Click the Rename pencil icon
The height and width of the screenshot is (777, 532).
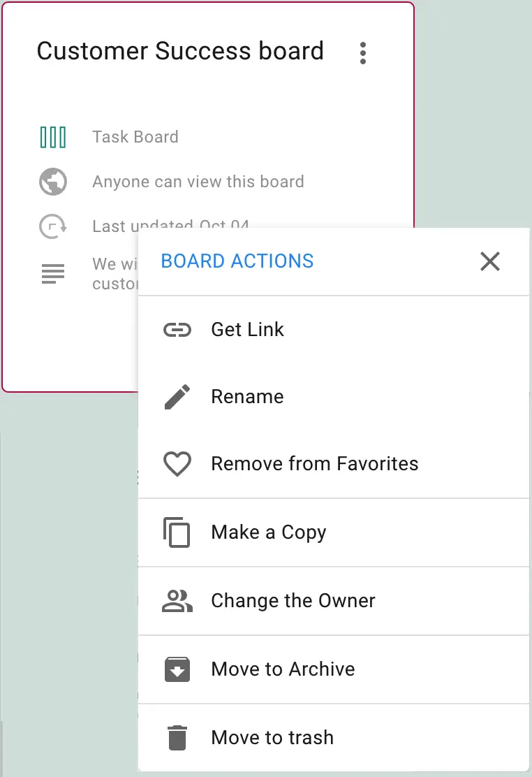tap(177, 396)
